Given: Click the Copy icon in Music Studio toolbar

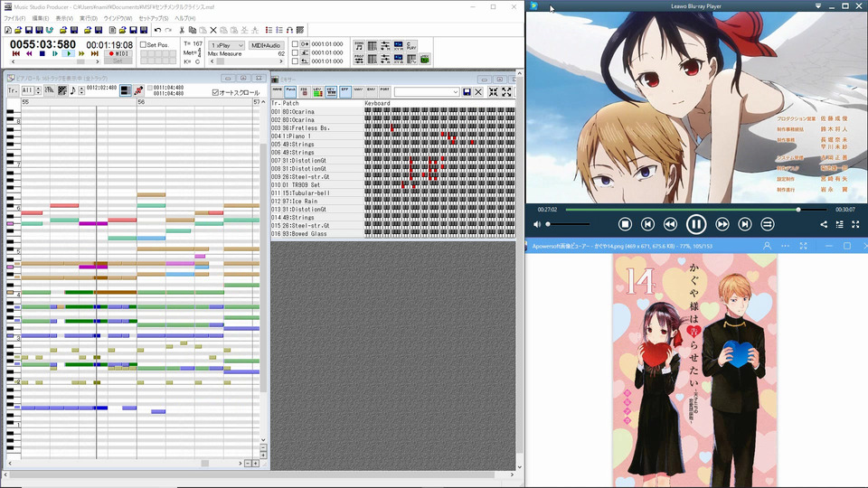Looking at the screenshot, I should (192, 30).
